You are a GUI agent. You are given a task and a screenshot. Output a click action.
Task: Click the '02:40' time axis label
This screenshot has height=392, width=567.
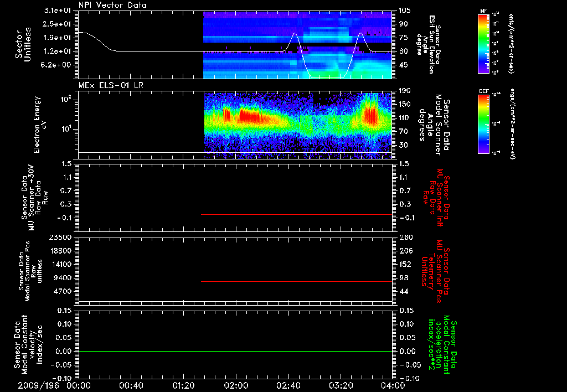click(288, 386)
